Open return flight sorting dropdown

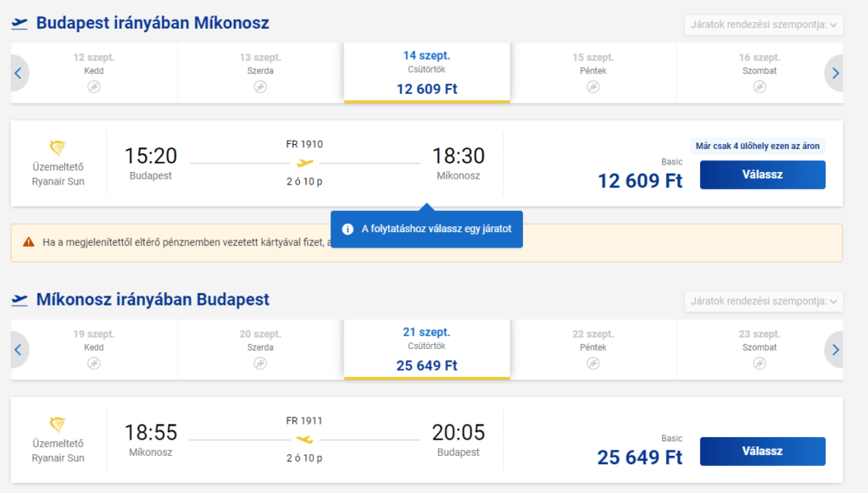tap(764, 301)
